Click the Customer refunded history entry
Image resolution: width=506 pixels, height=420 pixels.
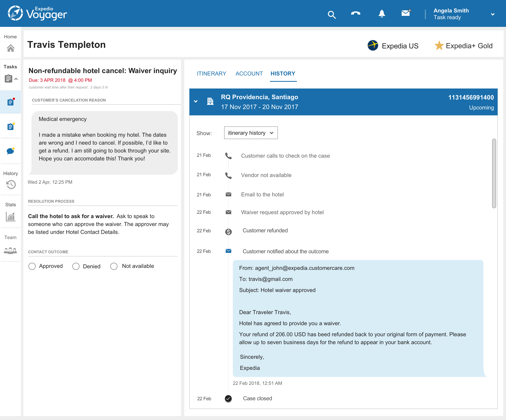265,231
